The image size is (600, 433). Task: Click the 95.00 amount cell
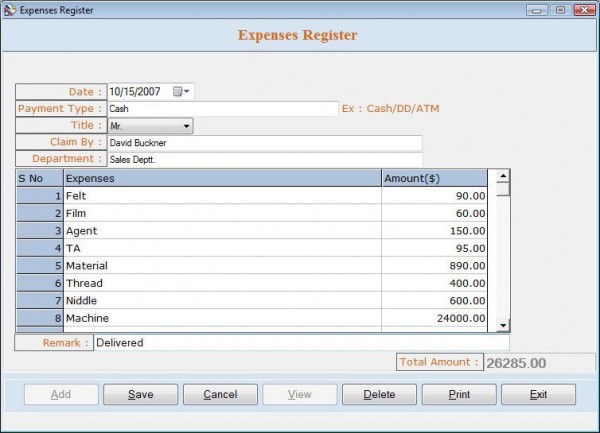tap(435, 248)
